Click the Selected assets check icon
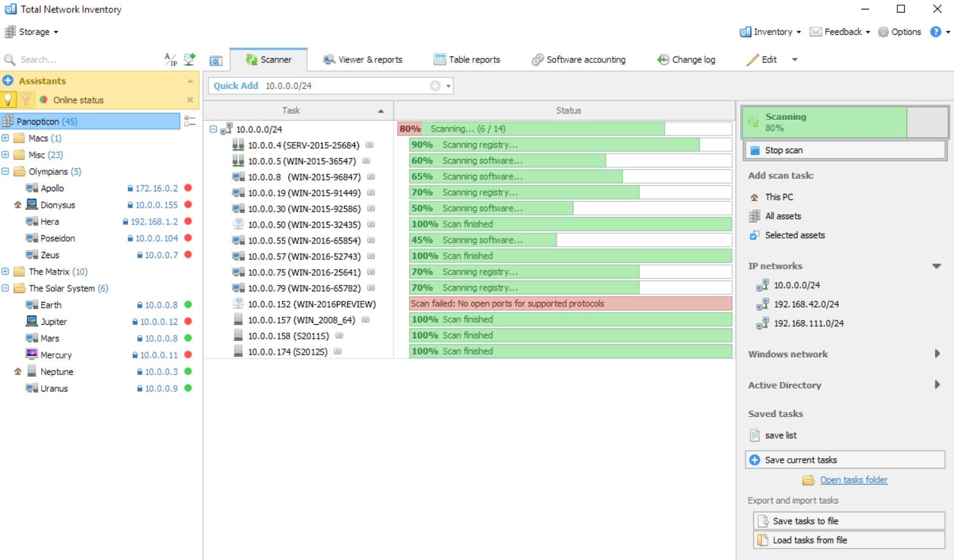This screenshot has height=560, width=954. click(x=754, y=235)
